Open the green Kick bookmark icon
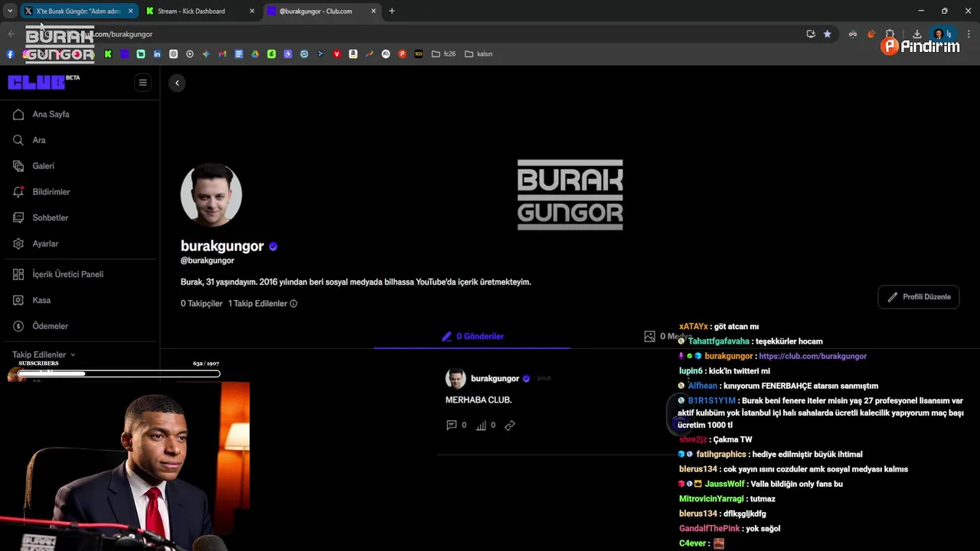The width and height of the screenshot is (980, 551). pyautogui.click(x=108, y=54)
